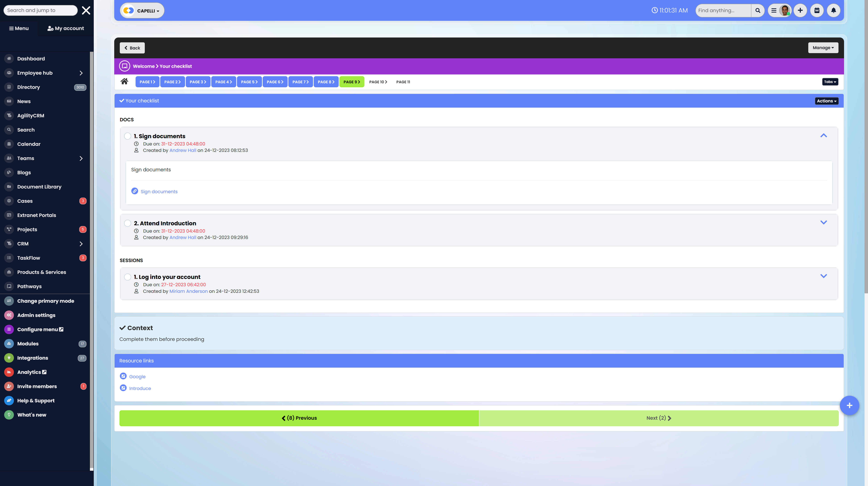Select the PAGE 9 tab
Viewport: 868px width, 486px height.
tap(351, 82)
